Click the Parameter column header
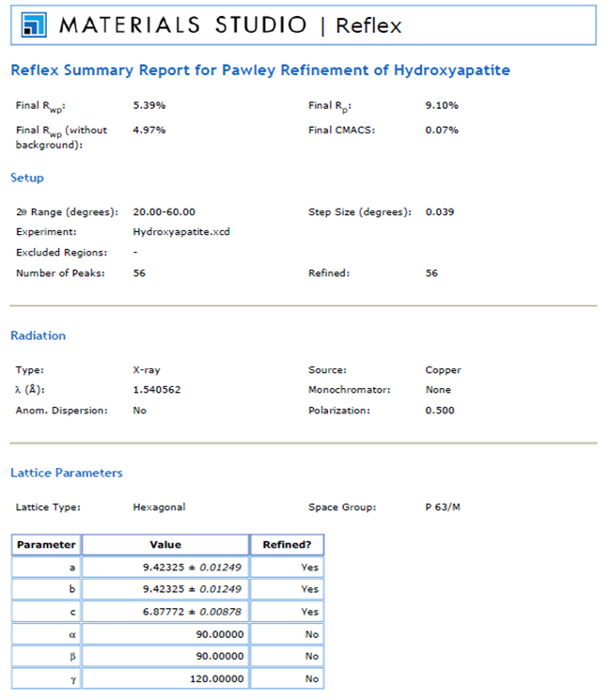The height and width of the screenshot is (700, 610). pyautogui.click(x=46, y=544)
